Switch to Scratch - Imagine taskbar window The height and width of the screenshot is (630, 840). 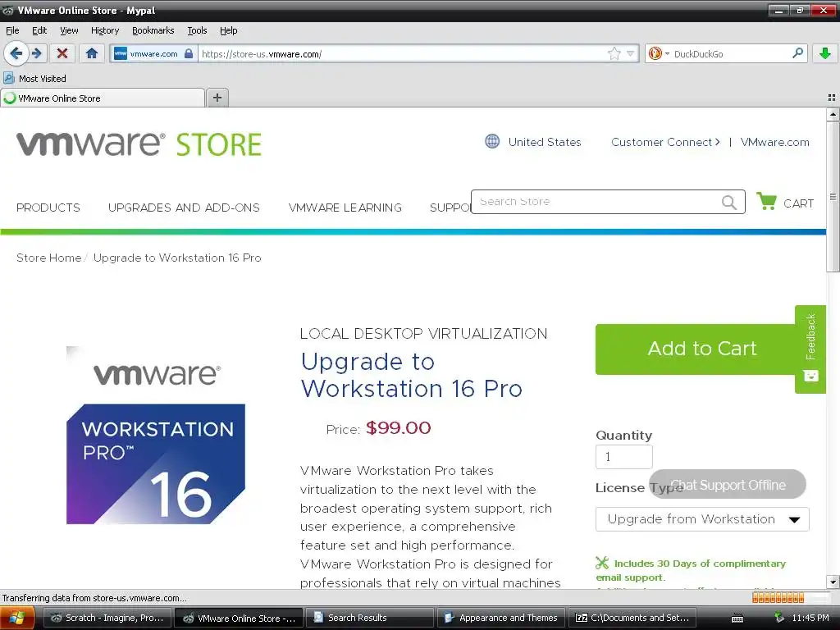pos(107,618)
